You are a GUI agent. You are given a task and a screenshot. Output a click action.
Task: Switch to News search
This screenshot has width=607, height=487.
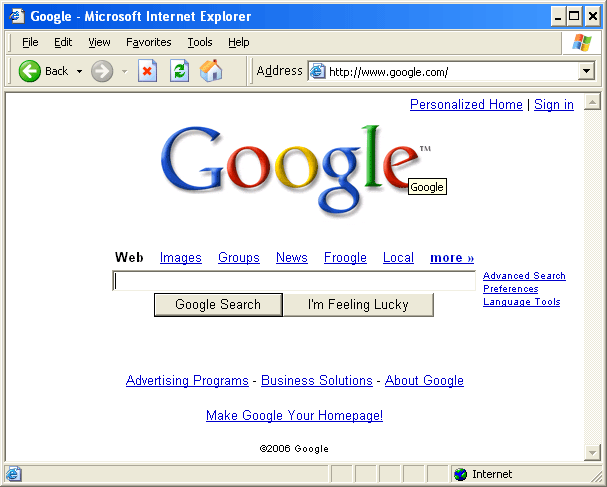tap(292, 258)
